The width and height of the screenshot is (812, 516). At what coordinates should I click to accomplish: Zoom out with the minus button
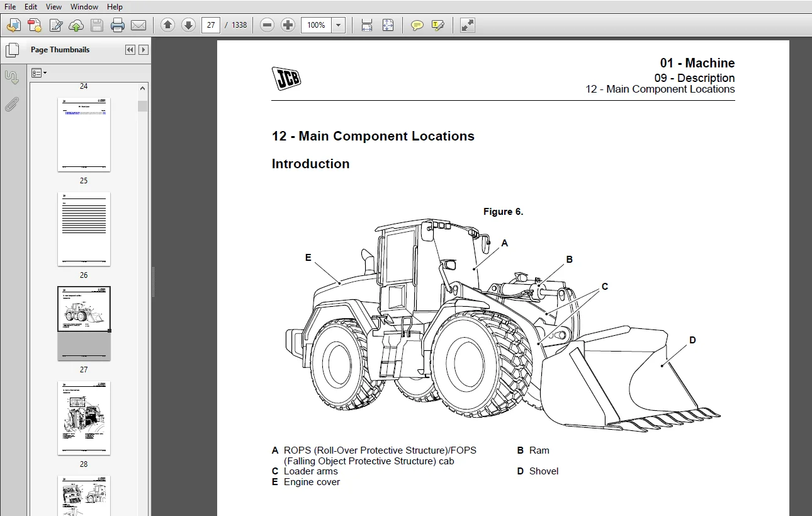point(268,25)
